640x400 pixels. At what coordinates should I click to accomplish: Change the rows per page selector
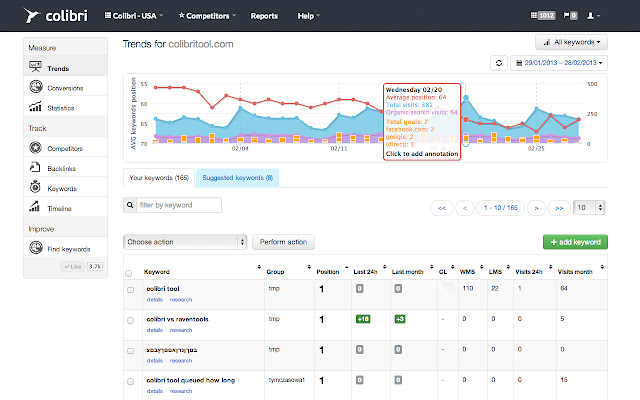tap(589, 207)
